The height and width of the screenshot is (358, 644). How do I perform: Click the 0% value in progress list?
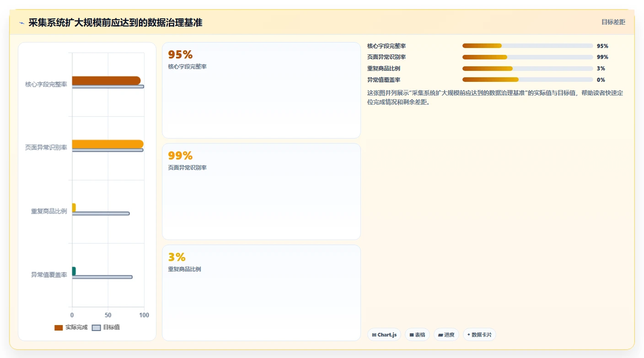point(601,80)
